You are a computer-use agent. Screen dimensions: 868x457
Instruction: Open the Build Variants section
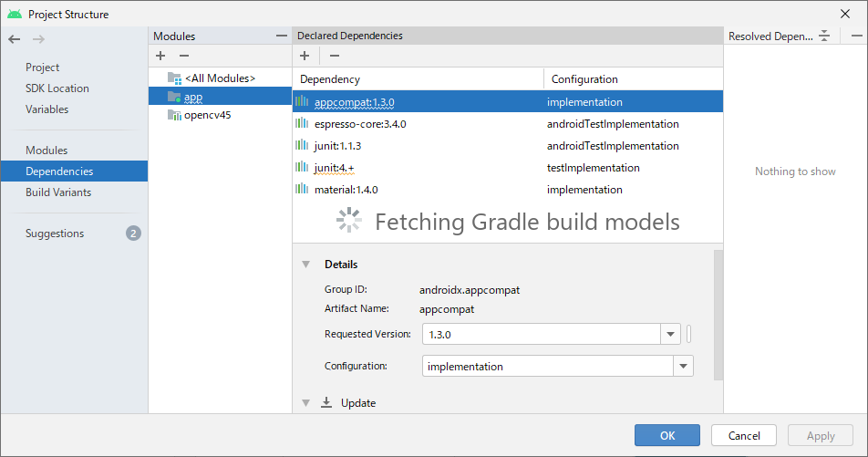pos(58,192)
